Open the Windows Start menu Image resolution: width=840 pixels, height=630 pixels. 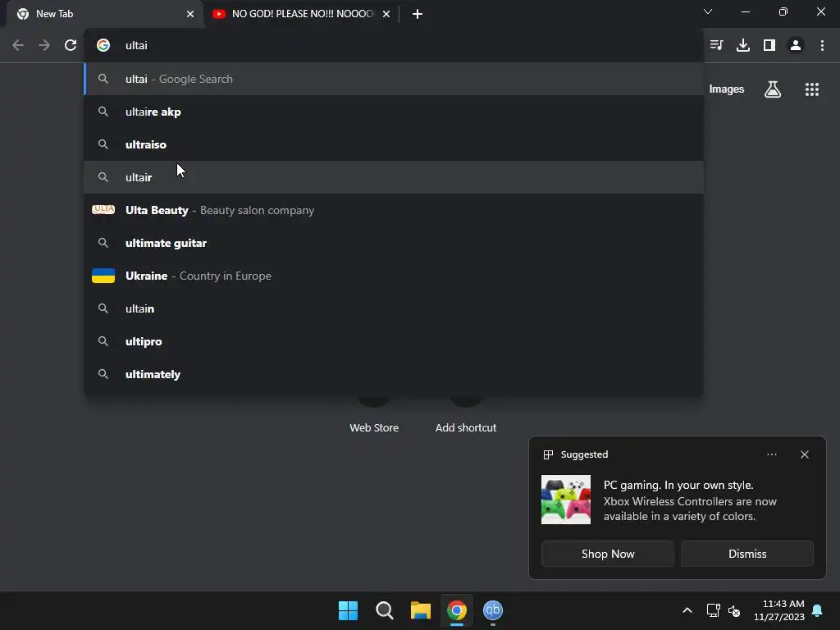(x=348, y=610)
